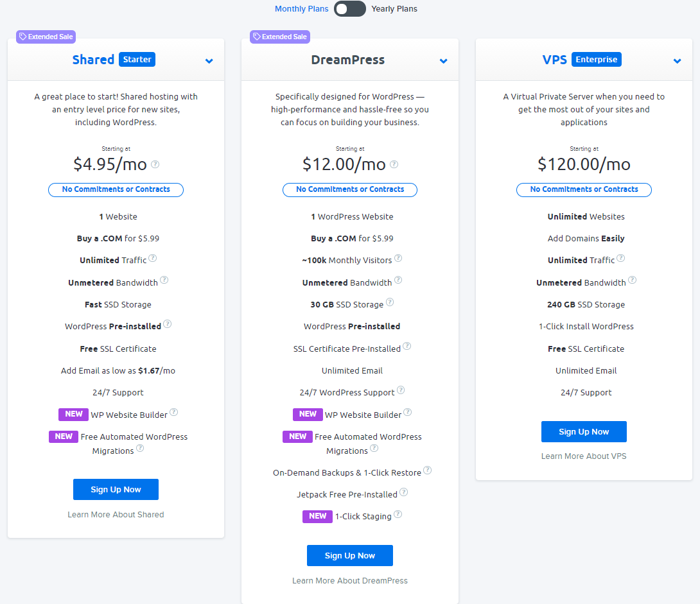Image resolution: width=700 pixels, height=604 pixels.
Task: Open Shared Unmetered Bandwidth help icon
Action: tap(164, 280)
